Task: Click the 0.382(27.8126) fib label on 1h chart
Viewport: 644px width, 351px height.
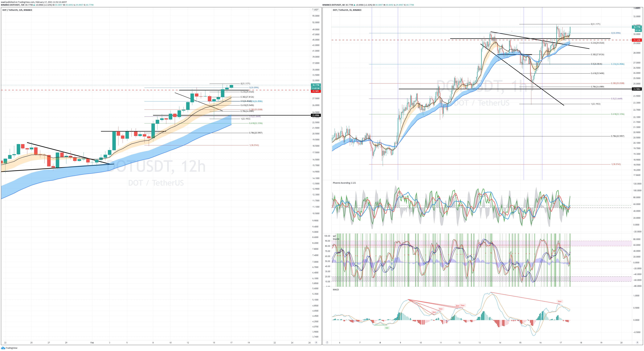Action: coord(598,54)
